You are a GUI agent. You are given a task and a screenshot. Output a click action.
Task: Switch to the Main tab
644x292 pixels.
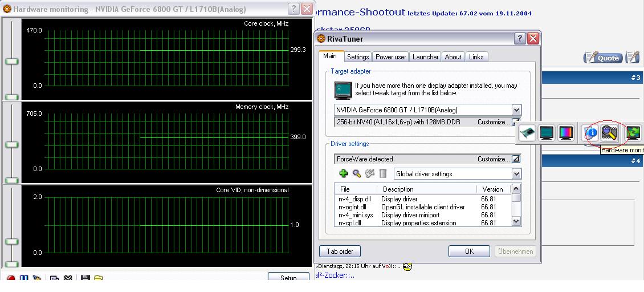click(x=330, y=56)
